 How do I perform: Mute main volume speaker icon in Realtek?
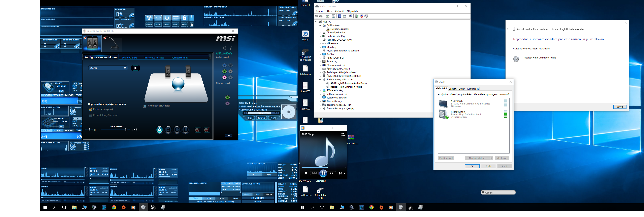(x=136, y=130)
